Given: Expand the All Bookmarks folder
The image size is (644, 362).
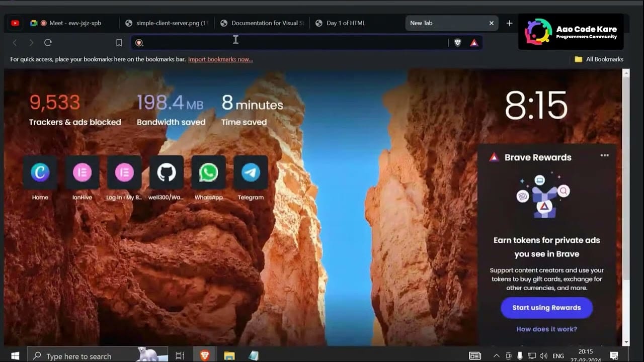Looking at the screenshot, I should [599, 59].
